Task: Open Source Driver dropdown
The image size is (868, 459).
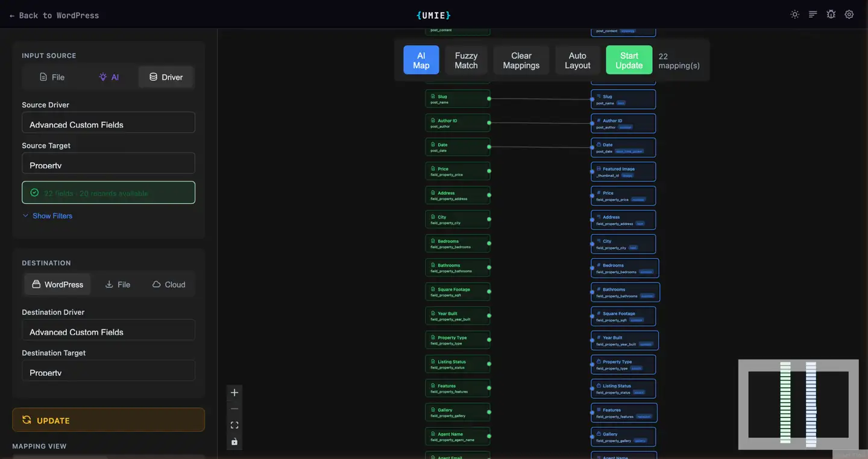Action: pyautogui.click(x=108, y=122)
